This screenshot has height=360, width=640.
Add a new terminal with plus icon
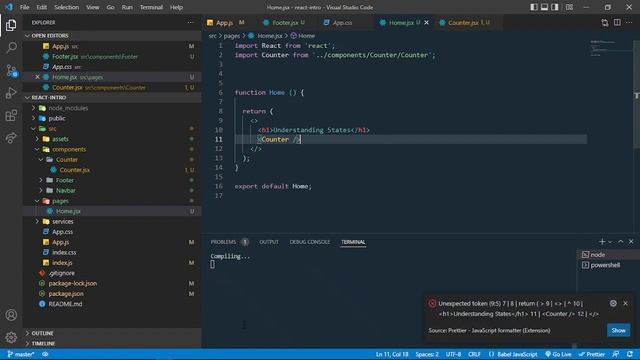pyautogui.click(x=602, y=242)
